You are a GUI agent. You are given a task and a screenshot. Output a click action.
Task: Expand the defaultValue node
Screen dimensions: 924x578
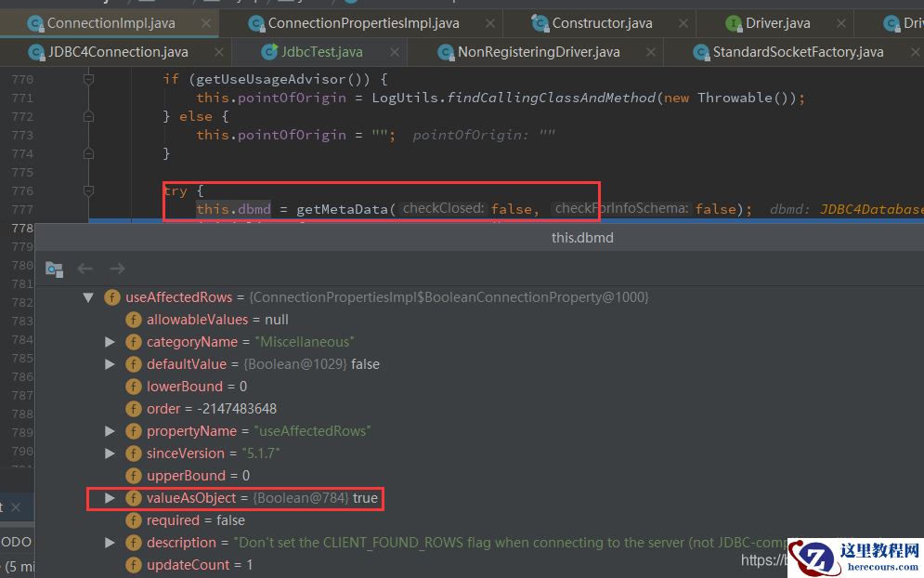tap(110, 364)
